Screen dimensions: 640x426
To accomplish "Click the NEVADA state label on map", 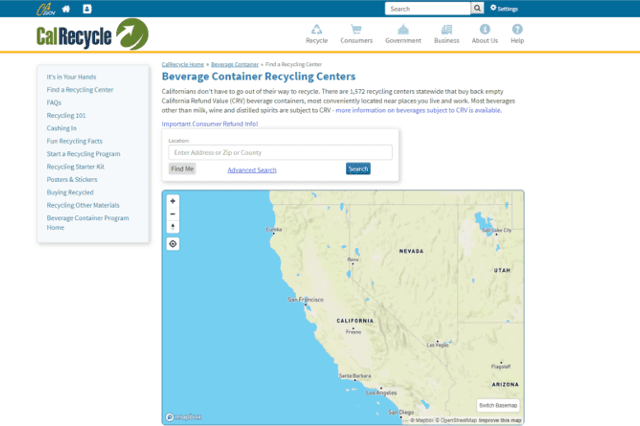I will pyautogui.click(x=411, y=251).
